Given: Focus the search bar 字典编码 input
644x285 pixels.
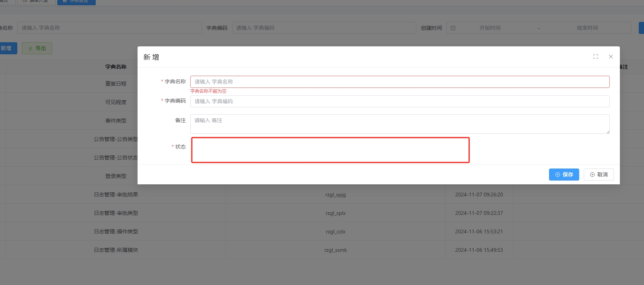Looking at the screenshot, I should 324,28.
